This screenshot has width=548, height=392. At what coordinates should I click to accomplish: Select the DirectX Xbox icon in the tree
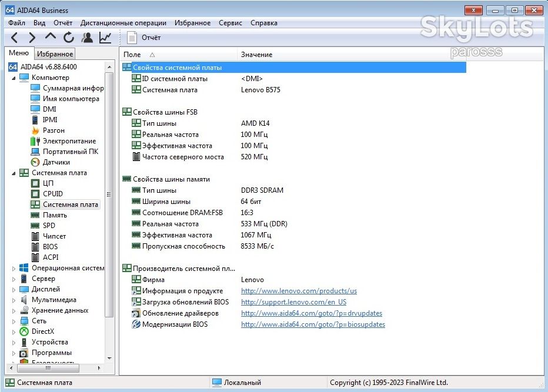point(24,331)
